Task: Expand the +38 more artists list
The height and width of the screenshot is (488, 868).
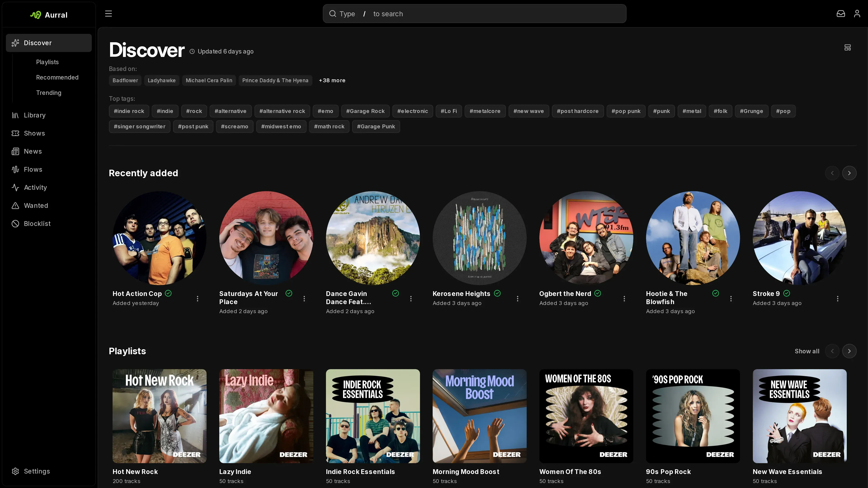Action: tap(332, 80)
